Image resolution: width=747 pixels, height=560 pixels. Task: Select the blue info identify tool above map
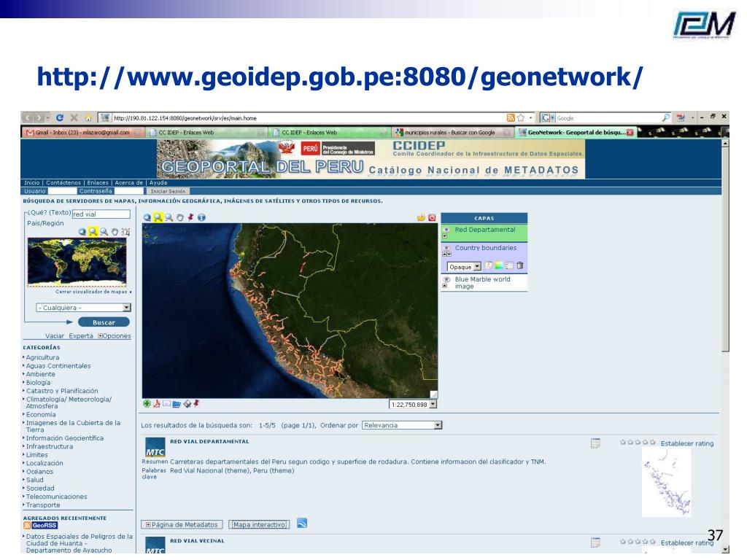[x=201, y=217]
